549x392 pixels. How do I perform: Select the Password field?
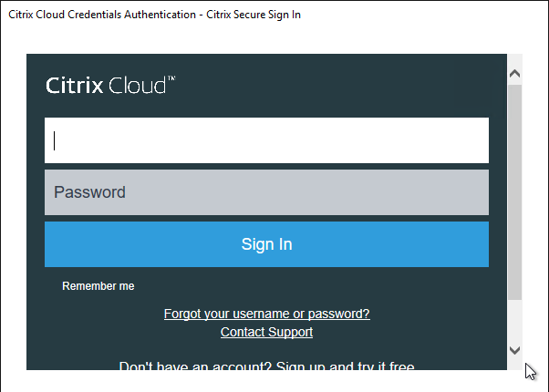[266, 192]
